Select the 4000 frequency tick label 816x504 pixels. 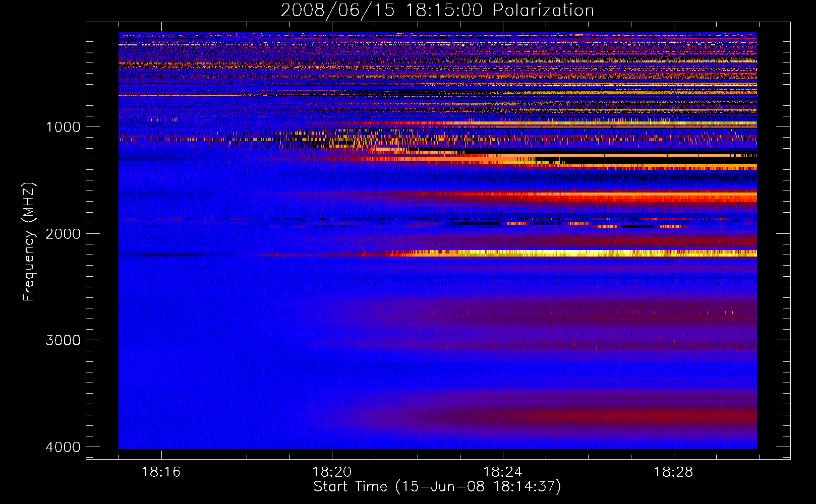point(63,447)
